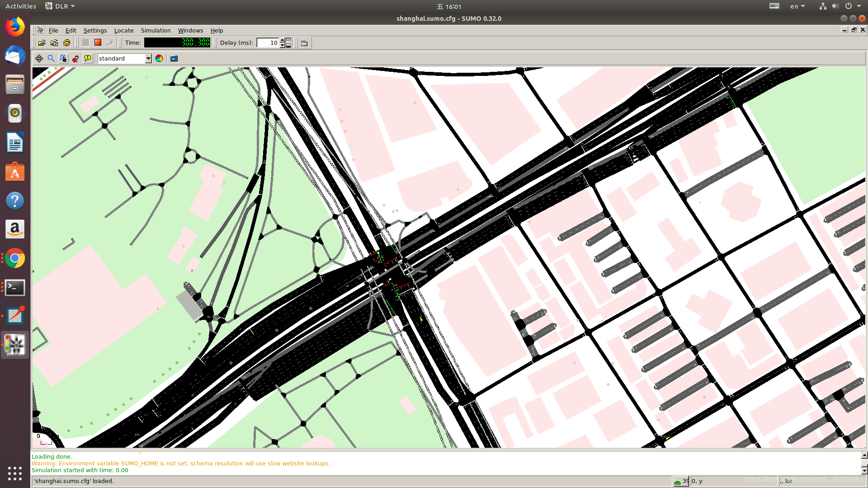
Task: Launch Terminal from the Ubuntu dock
Action: [15, 287]
